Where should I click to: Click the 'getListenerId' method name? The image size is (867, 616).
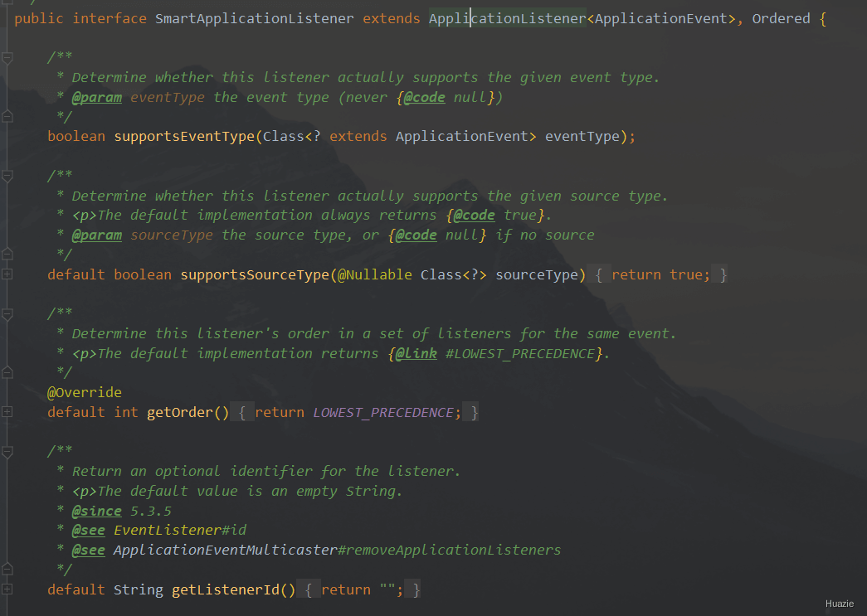point(226,589)
